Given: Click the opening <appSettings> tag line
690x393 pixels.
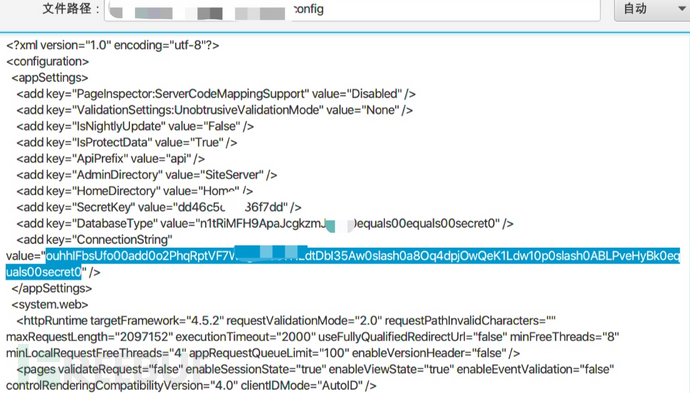Looking at the screenshot, I should [50, 78].
